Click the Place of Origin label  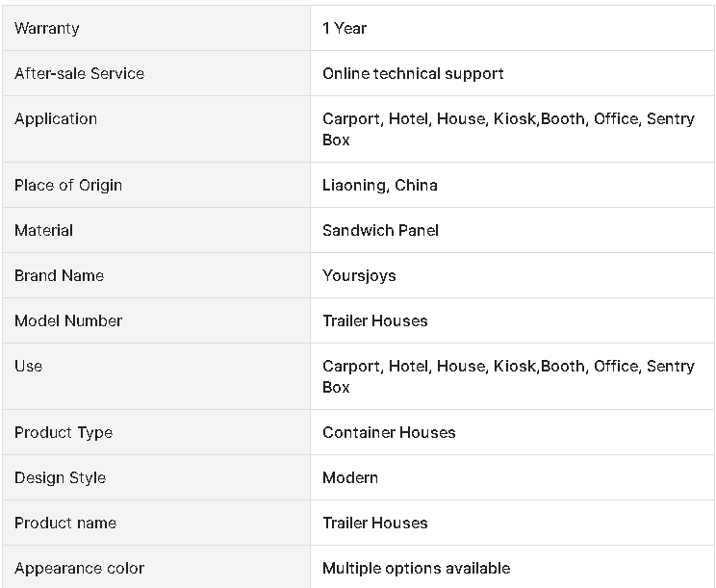click(x=68, y=185)
